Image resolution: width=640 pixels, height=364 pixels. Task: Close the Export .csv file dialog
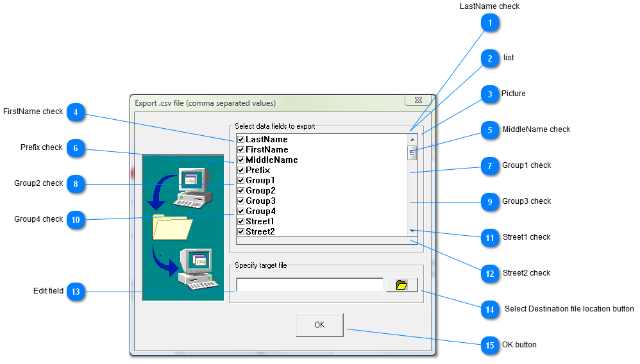tap(418, 100)
